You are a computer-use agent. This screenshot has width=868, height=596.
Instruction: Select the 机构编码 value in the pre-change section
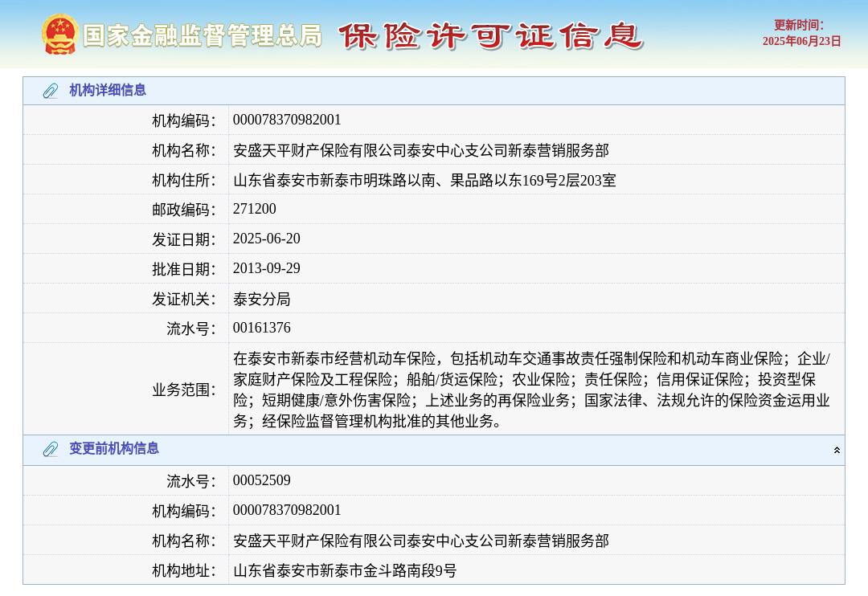(x=287, y=510)
